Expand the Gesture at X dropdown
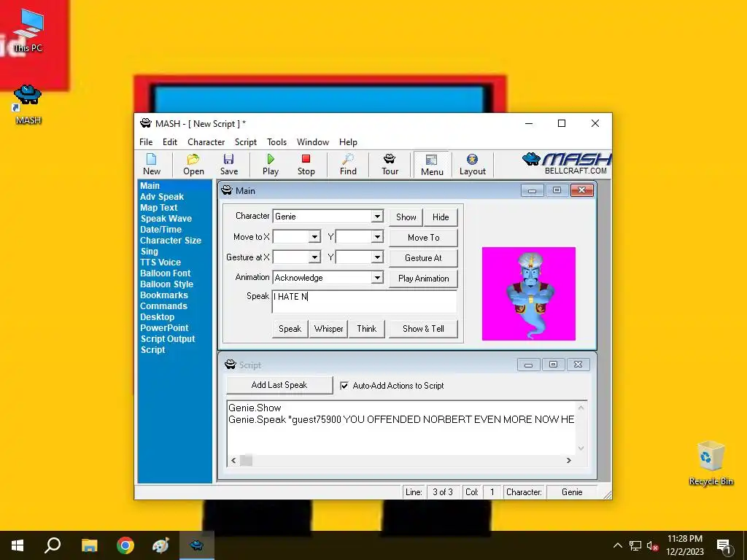Screen dimensions: 747x560 314,257
